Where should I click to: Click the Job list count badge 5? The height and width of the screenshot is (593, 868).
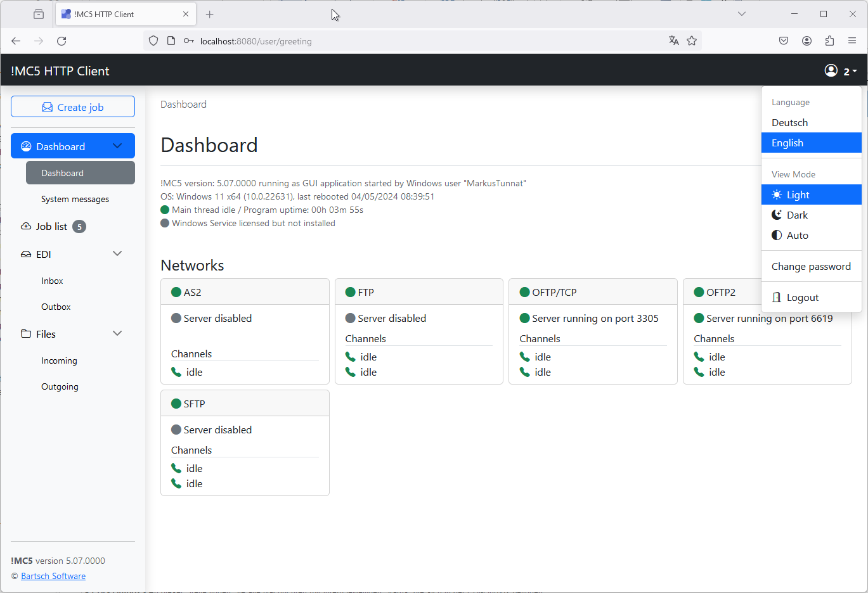click(x=79, y=226)
